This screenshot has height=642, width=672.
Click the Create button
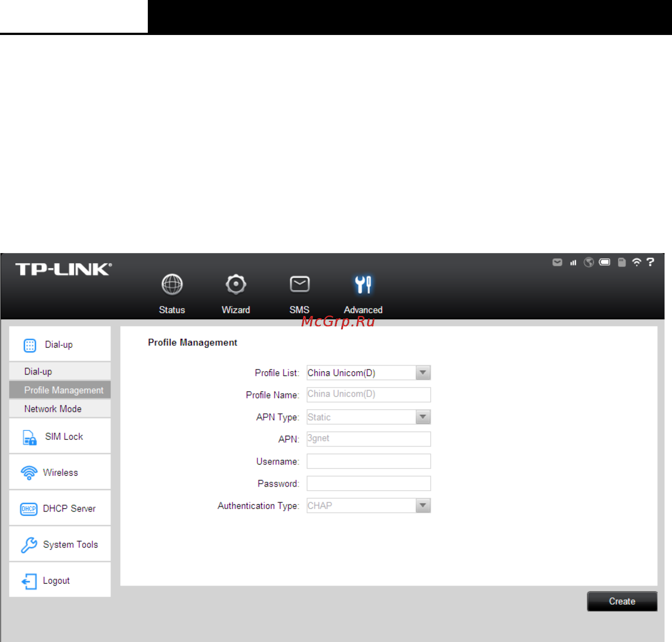click(x=622, y=601)
